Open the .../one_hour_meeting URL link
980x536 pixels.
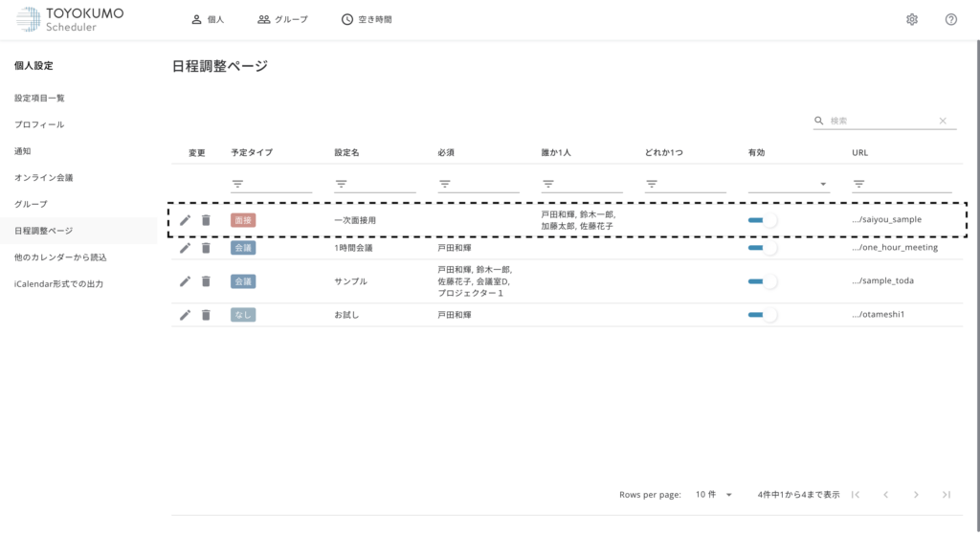(x=895, y=247)
